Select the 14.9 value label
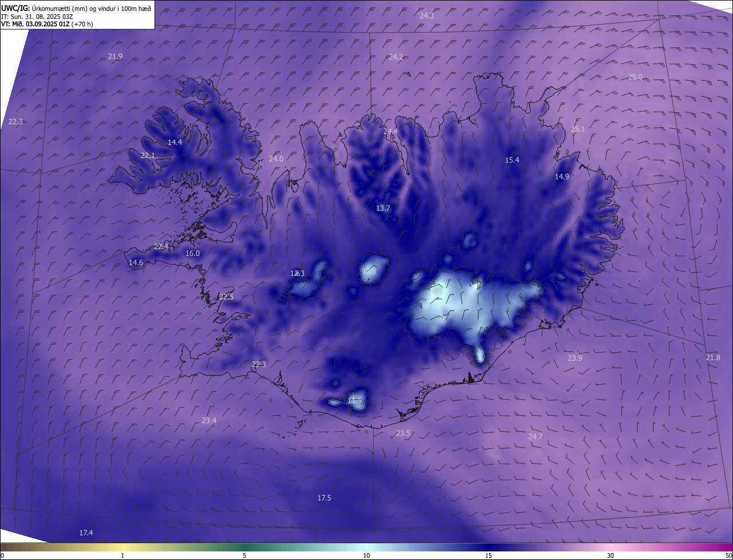This screenshot has height=560, width=733. pyautogui.click(x=562, y=177)
